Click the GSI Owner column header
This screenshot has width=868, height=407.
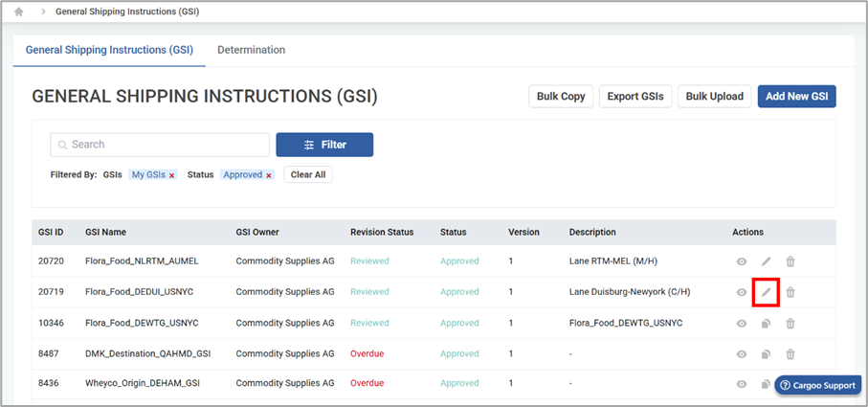pyautogui.click(x=257, y=232)
